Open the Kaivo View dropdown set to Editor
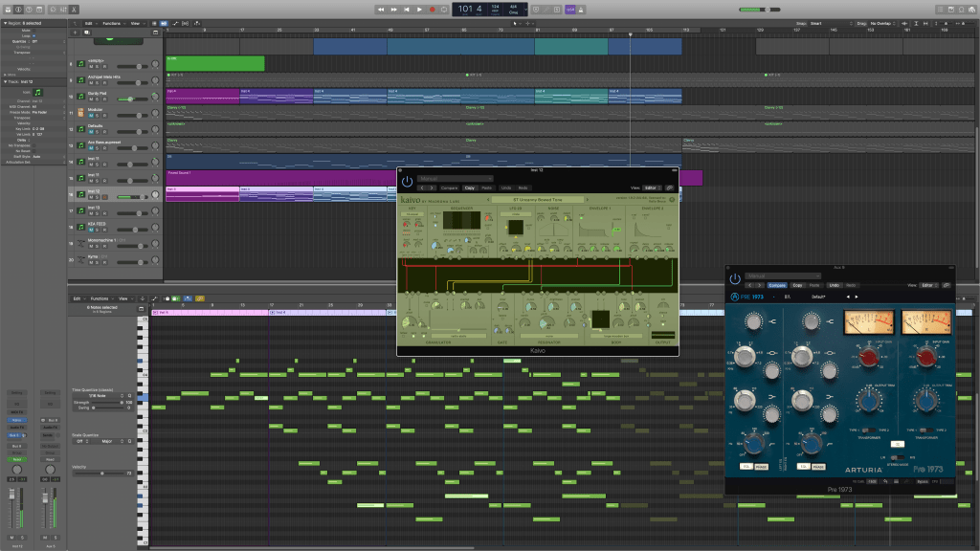Screen dimensions: 980x551 653,187
